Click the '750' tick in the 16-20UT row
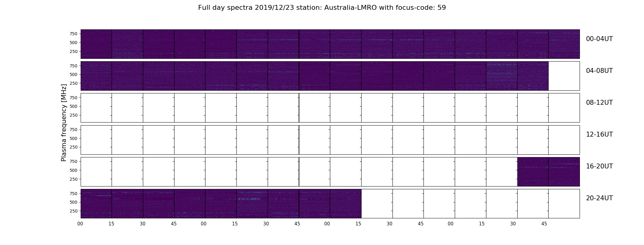The width and height of the screenshot is (644, 245). pyautogui.click(x=74, y=161)
